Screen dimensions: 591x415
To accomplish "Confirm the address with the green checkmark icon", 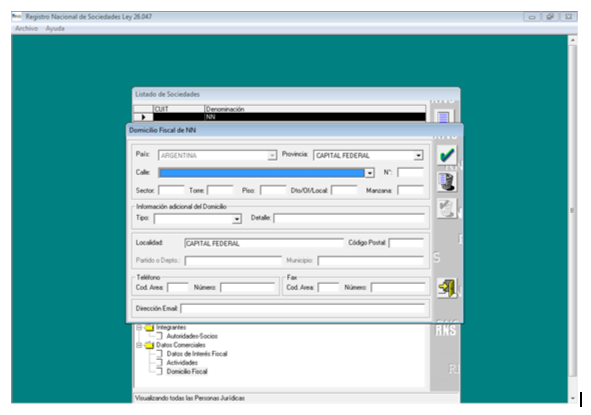I will 447,155.
